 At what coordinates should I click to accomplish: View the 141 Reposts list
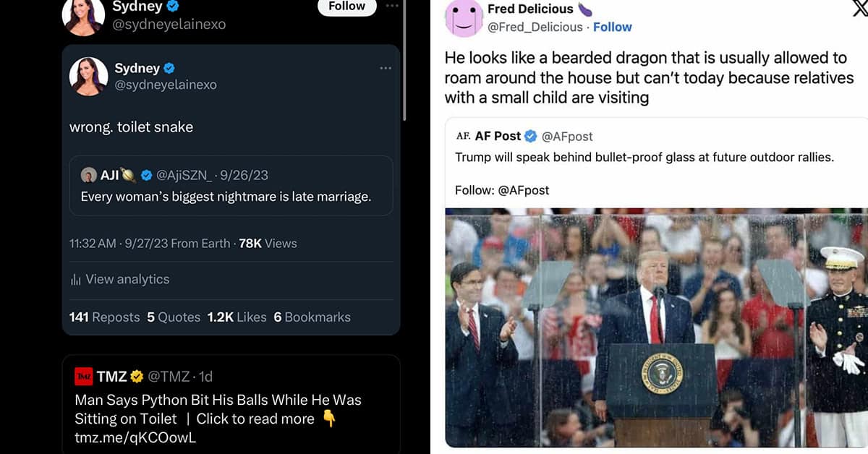click(x=104, y=317)
